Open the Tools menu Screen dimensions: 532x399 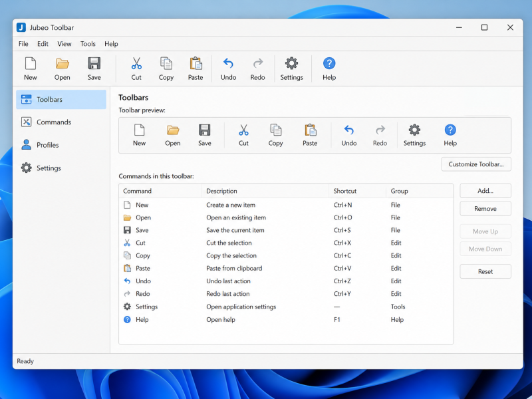(88, 44)
